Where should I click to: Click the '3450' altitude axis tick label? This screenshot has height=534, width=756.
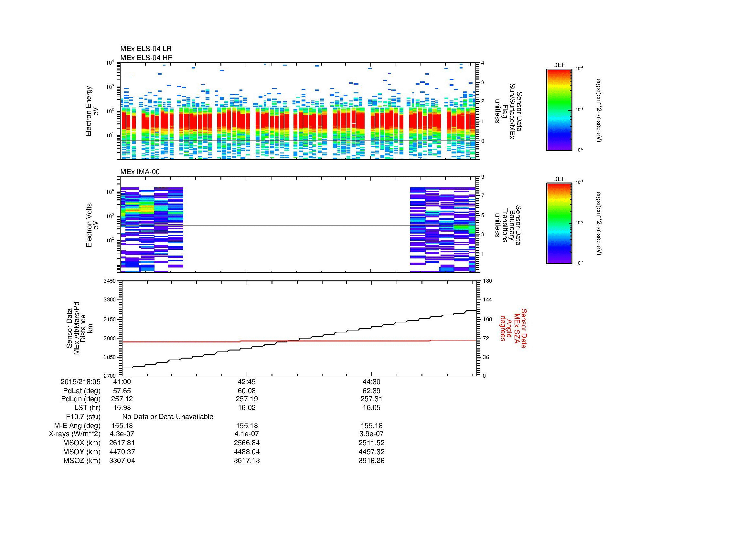point(110,281)
